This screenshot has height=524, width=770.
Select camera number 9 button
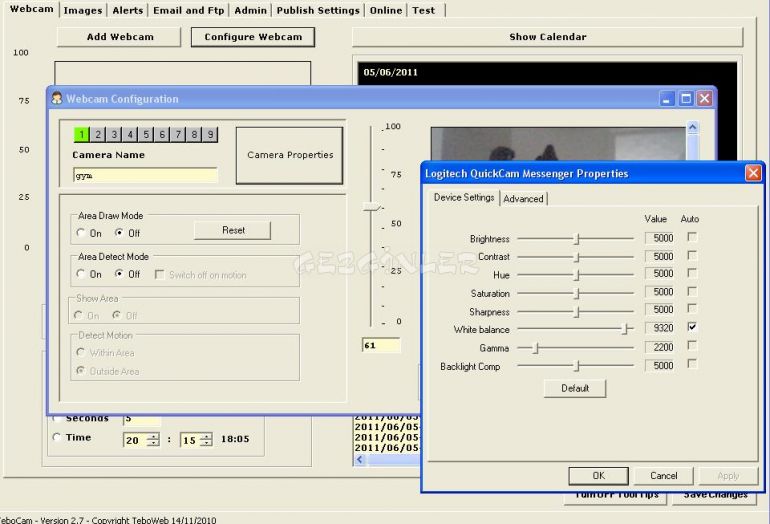click(210, 134)
